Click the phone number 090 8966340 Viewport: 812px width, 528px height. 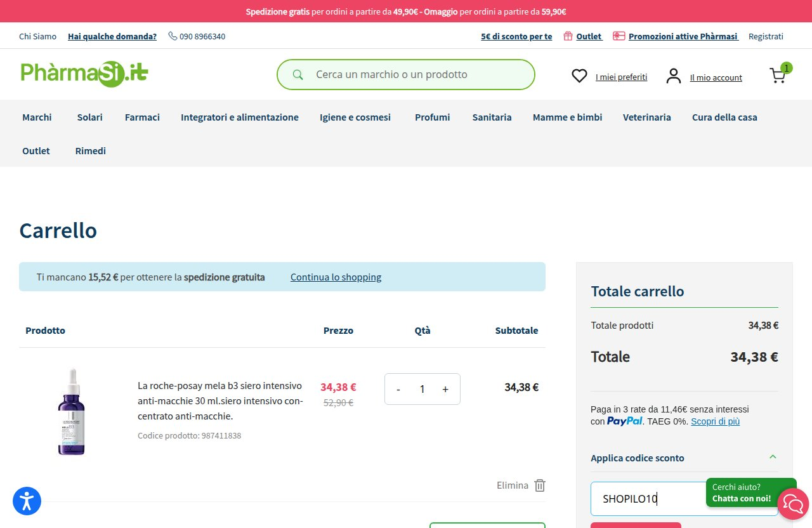point(202,36)
